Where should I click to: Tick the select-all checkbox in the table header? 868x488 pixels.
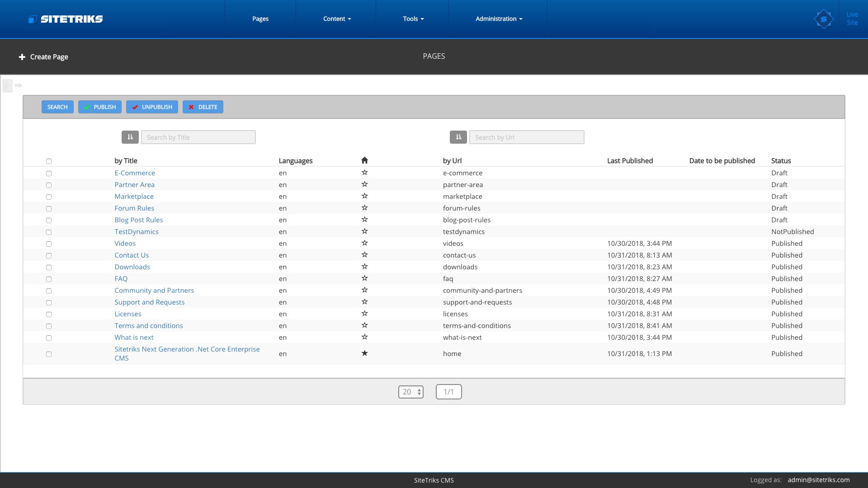pos(49,161)
